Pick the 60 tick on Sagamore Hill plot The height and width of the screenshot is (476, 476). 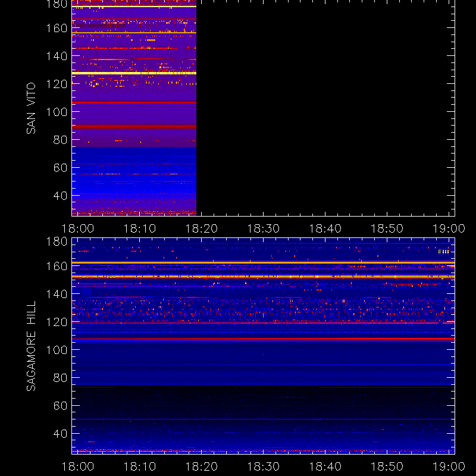60,406
